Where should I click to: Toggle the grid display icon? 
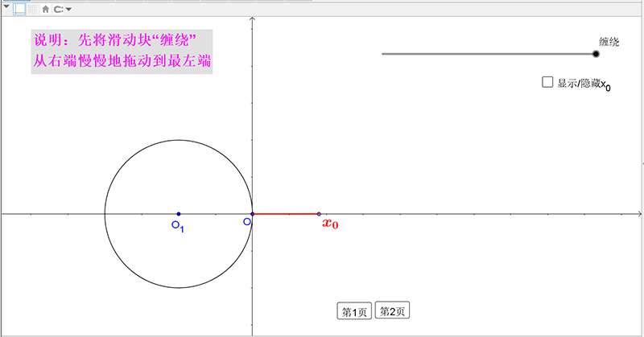33,9
